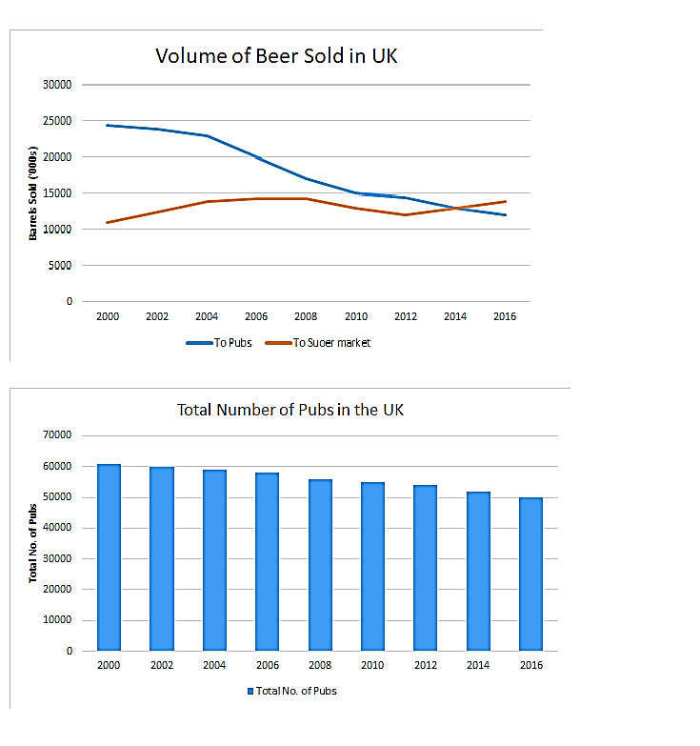Select the 2016 bar in the pubs chart
700x746 pixels.
tap(530, 574)
